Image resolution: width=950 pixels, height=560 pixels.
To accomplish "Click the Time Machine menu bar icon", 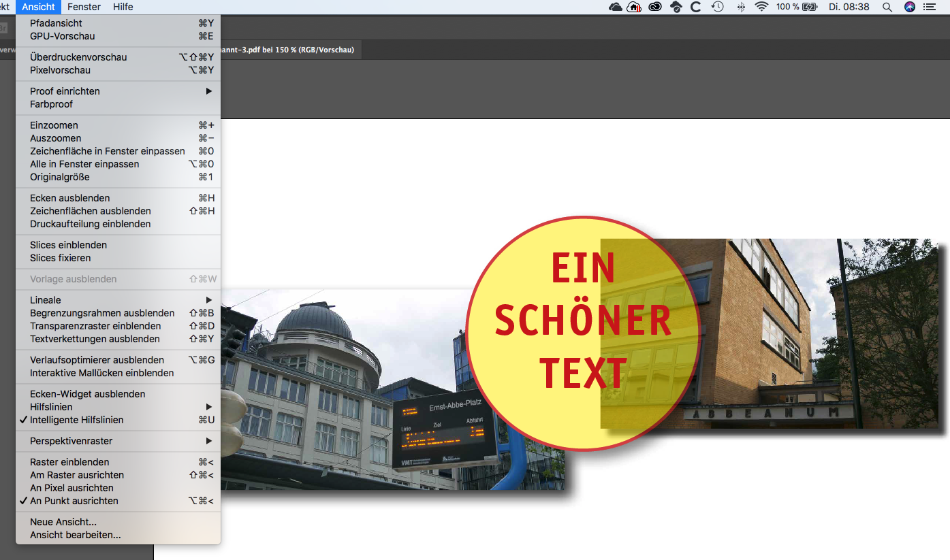I will click(717, 7).
